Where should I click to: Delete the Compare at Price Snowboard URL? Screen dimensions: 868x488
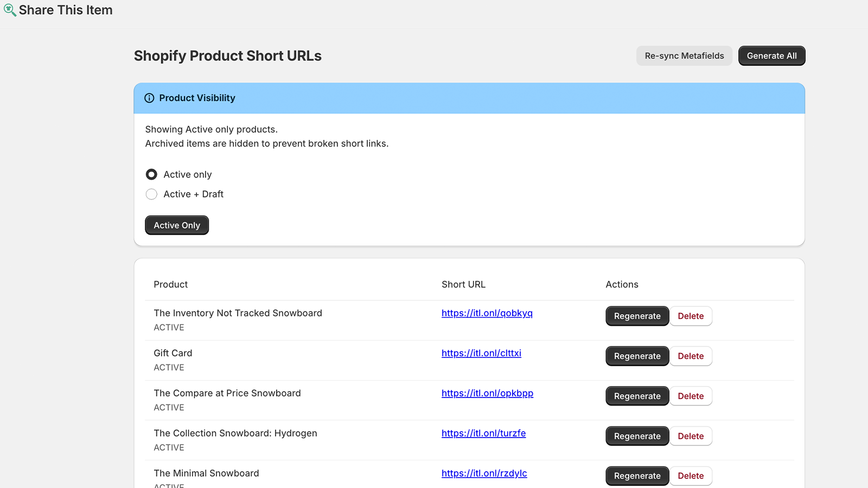click(x=691, y=396)
